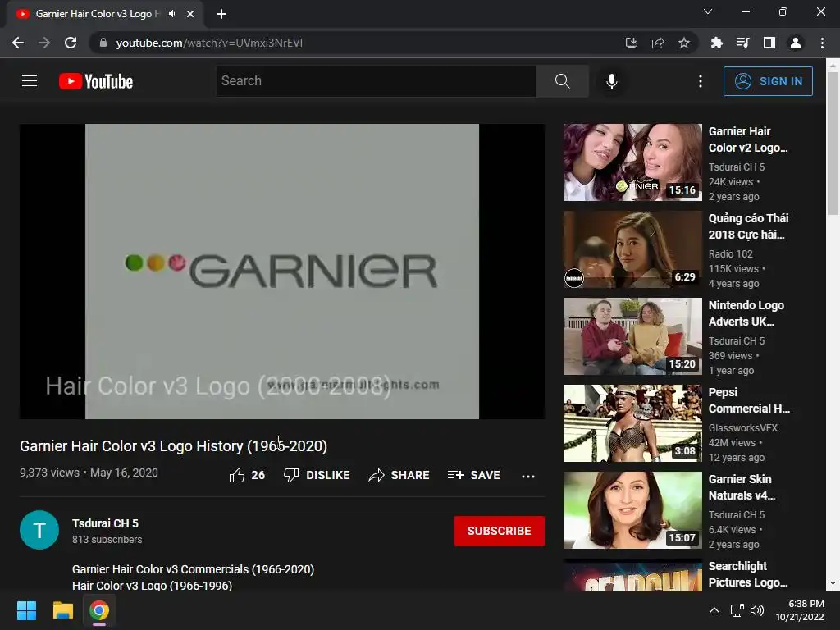Viewport: 840px width, 630px height.
Task: Click the search magnifier button
Action: 563,81
